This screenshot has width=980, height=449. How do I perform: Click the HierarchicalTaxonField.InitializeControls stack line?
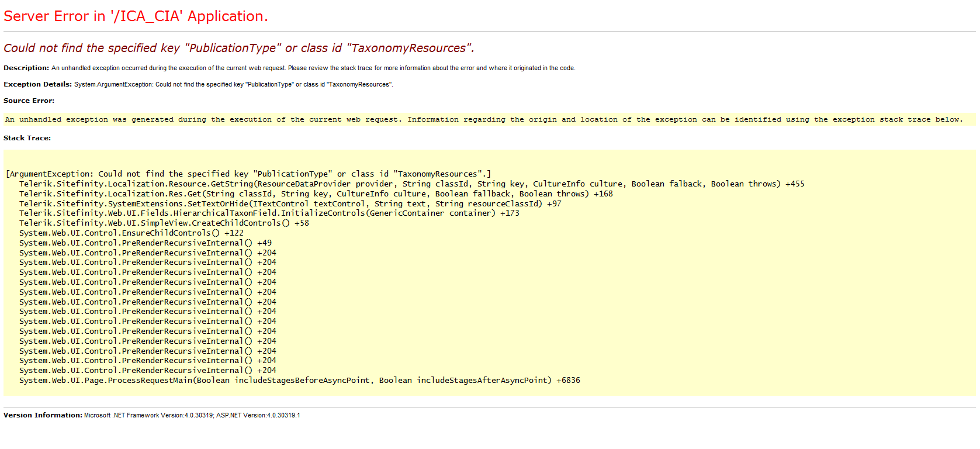pos(269,213)
